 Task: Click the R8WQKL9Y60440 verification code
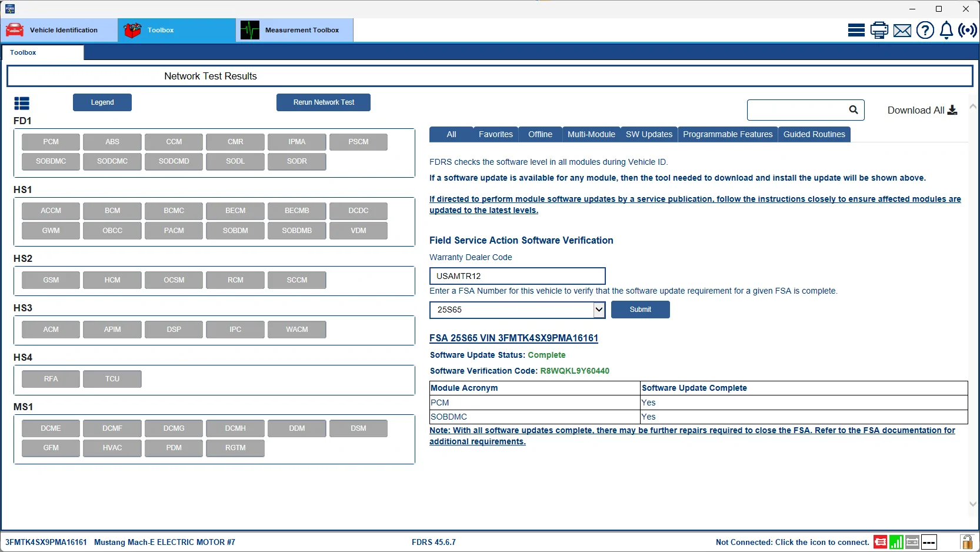(x=575, y=371)
